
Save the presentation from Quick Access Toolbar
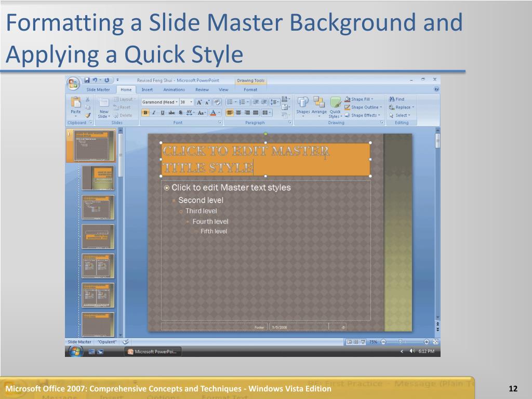(x=87, y=80)
